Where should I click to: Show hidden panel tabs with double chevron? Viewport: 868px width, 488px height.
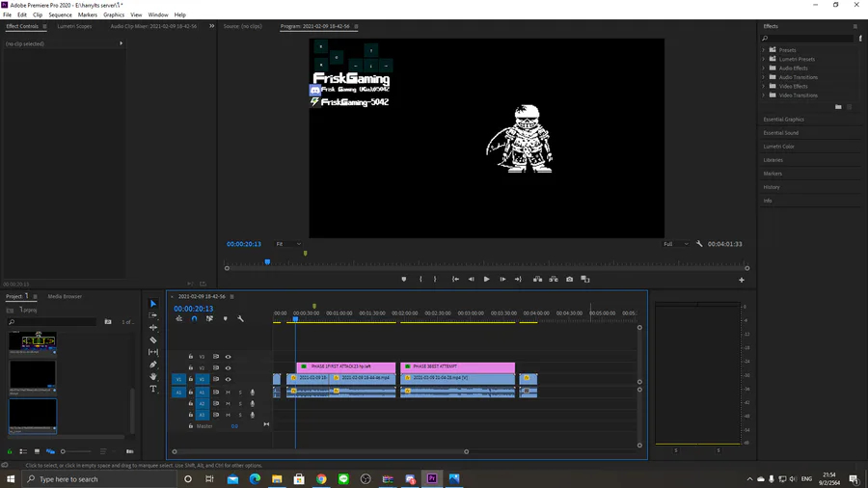pos(211,26)
